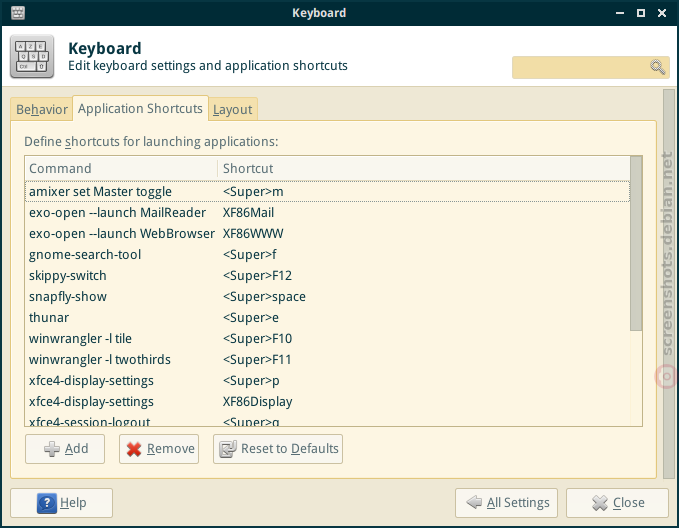
Task: Select the amixer set Master toggle row
Action: pyautogui.click(x=327, y=191)
